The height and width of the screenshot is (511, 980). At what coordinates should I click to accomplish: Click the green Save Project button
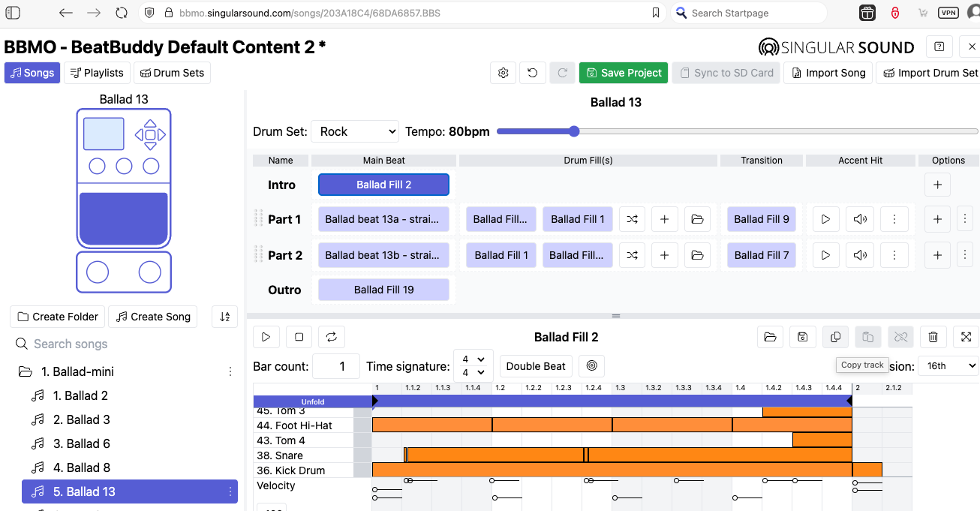click(624, 73)
